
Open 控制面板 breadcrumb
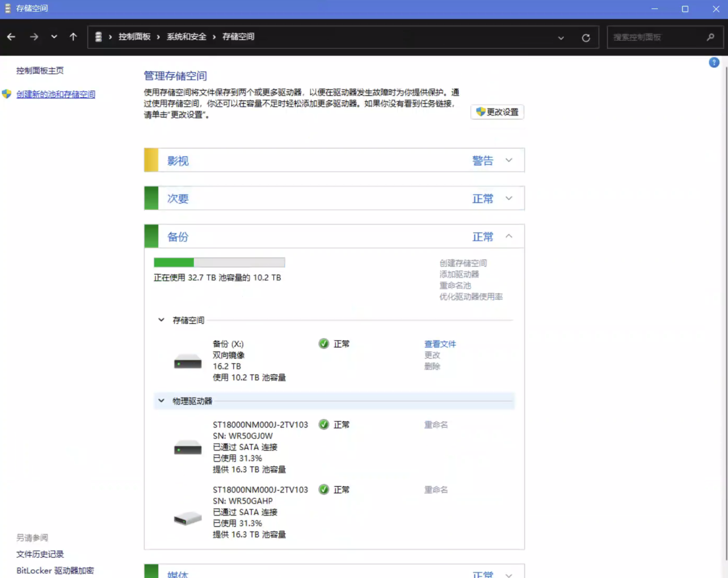coord(134,37)
